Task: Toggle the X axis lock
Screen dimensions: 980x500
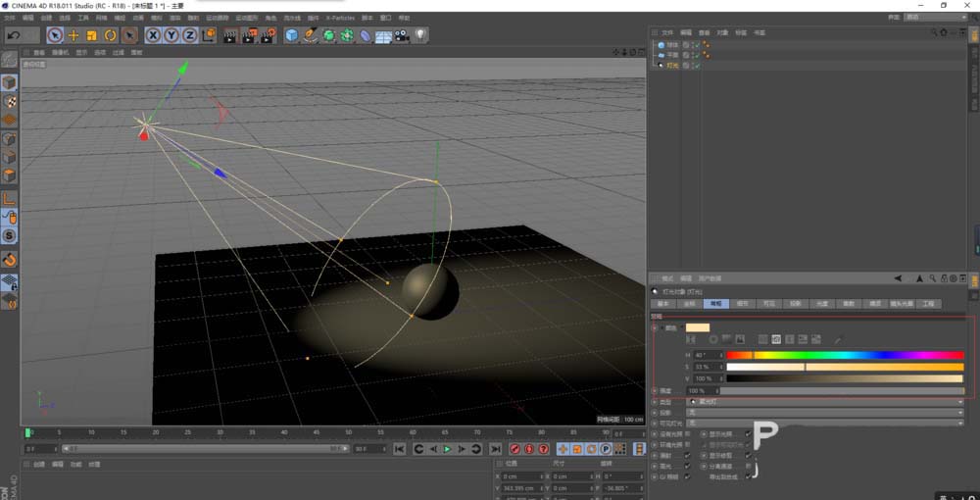Action: pos(153,35)
